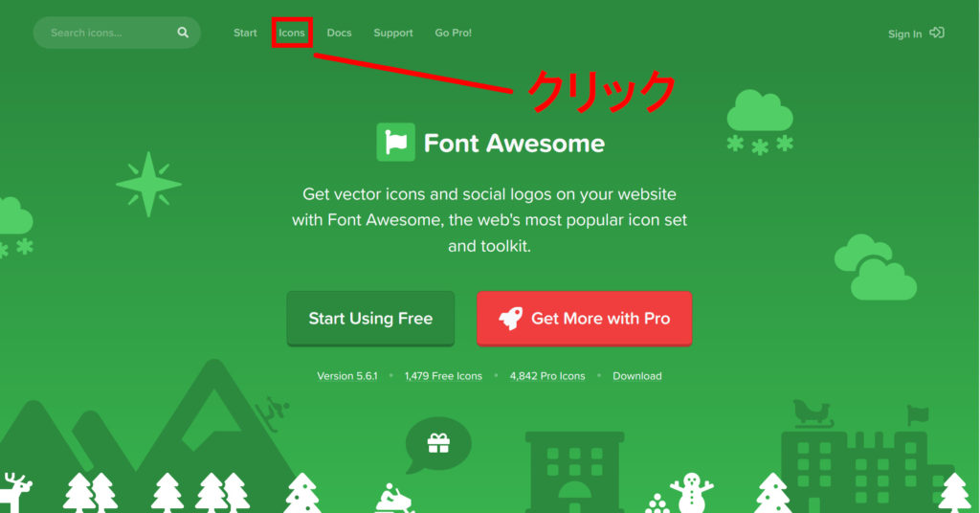Click the search magnifier icon
This screenshot has width=980, height=513.
(x=183, y=33)
